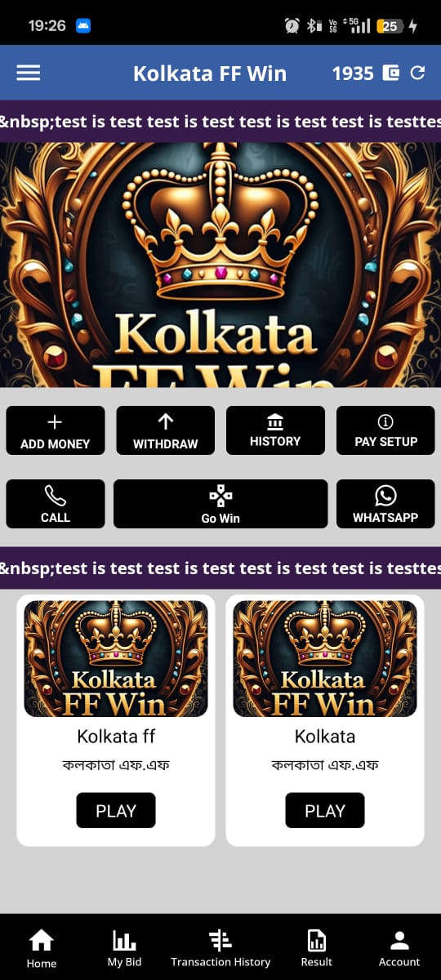
Task: Open the hamburger menu
Action: [29, 73]
